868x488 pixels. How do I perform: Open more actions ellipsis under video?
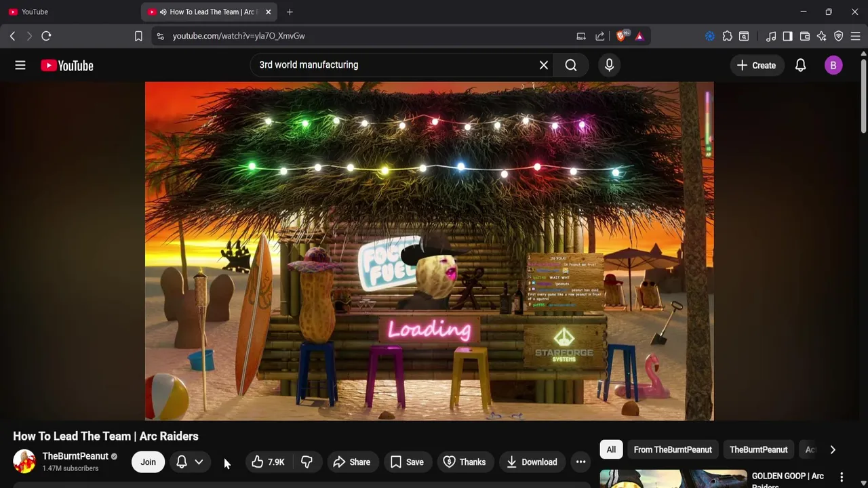[x=580, y=462]
